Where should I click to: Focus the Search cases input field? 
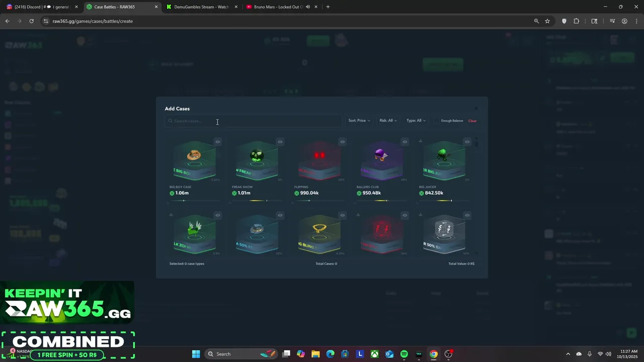point(254,121)
